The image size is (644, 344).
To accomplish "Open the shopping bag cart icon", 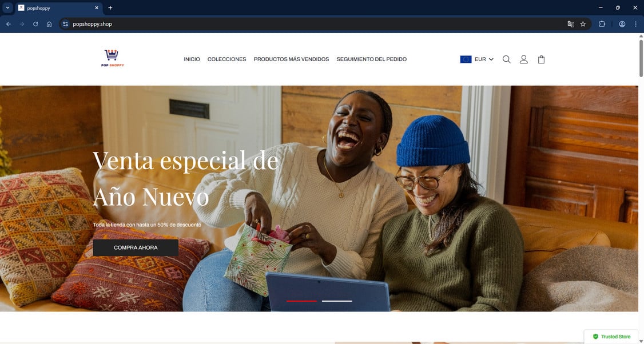I will pyautogui.click(x=541, y=59).
